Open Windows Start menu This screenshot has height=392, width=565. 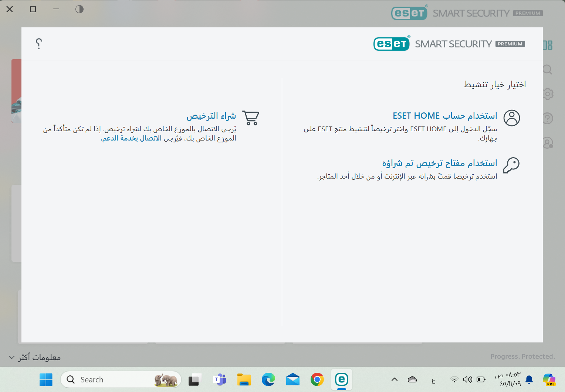click(x=46, y=380)
